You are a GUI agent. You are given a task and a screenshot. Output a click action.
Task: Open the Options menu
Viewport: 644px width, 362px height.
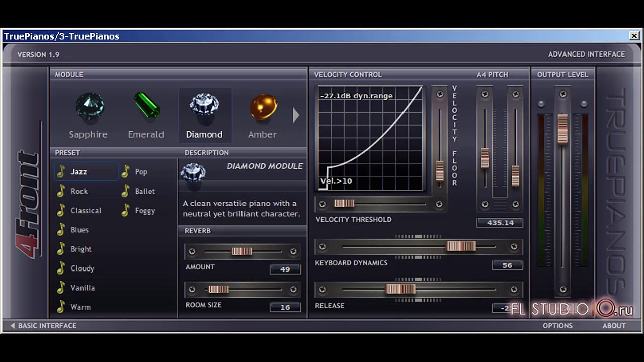coord(557,326)
